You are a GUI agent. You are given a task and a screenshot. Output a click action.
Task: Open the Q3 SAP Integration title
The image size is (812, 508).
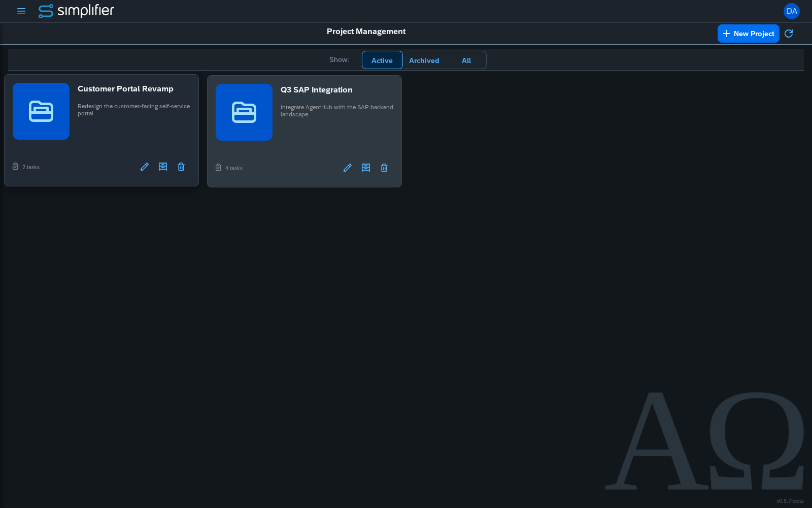click(317, 90)
